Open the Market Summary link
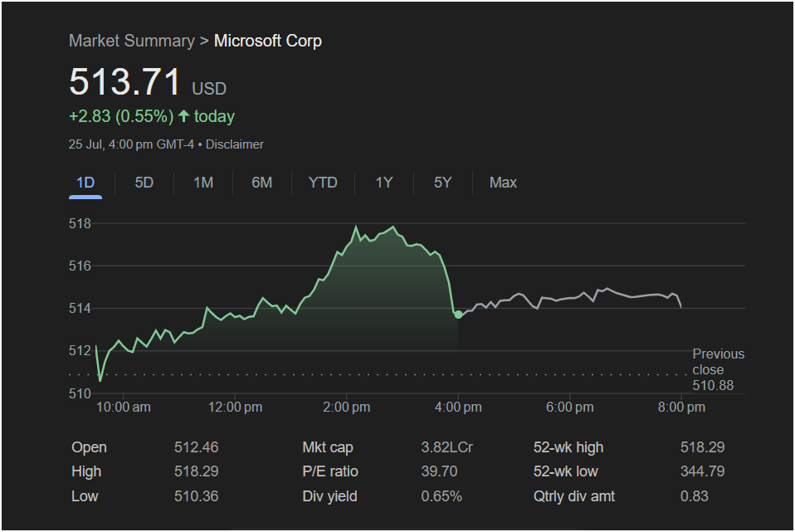This screenshot has height=532, width=795. [x=132, y=41]
